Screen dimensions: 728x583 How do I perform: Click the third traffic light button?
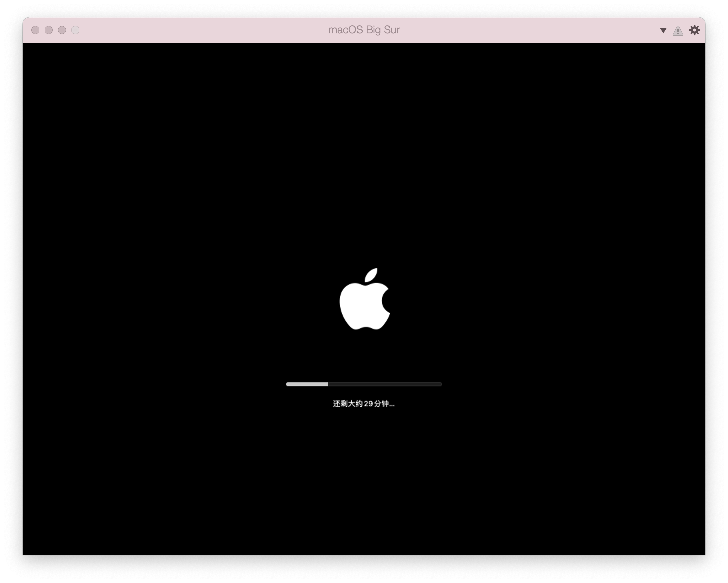pyautogui.click(x=61, y=30)
